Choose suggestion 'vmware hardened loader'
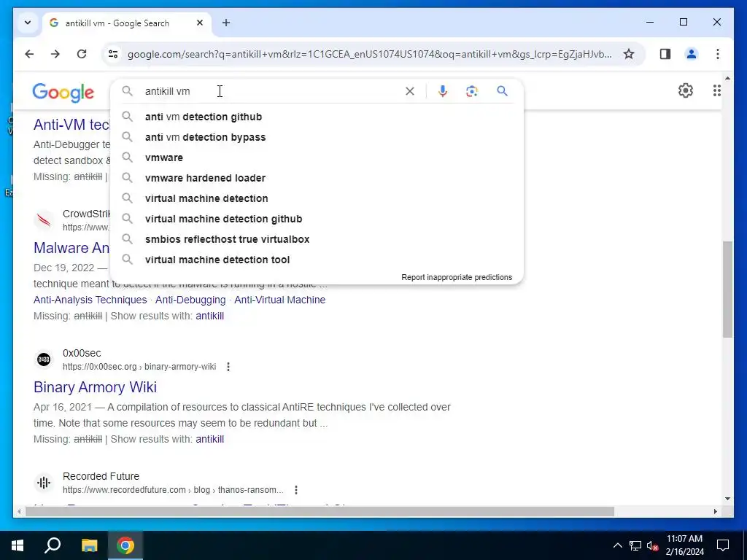The width and height of the screenshot is (747, 560). click(x=317, y=178)
